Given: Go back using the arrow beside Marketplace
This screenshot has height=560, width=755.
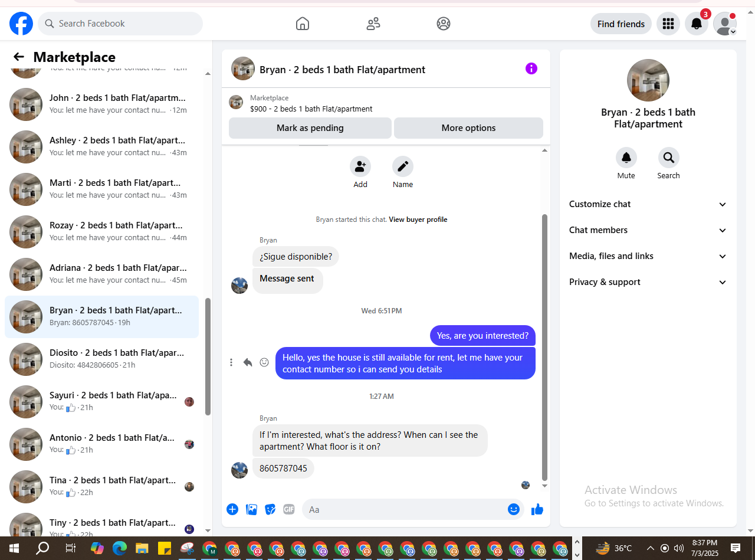Looking at the screenshot, I should [19, 57].
